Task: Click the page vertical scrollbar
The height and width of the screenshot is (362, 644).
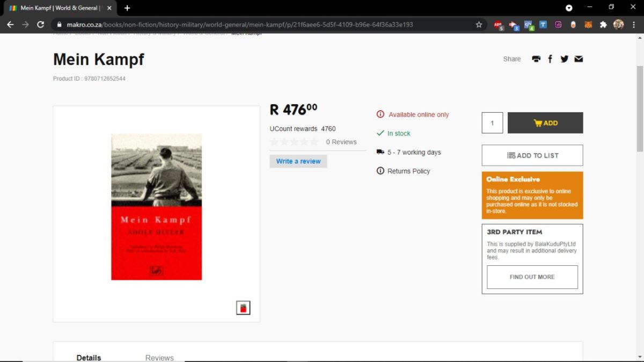Action: [x=640, y=107]
